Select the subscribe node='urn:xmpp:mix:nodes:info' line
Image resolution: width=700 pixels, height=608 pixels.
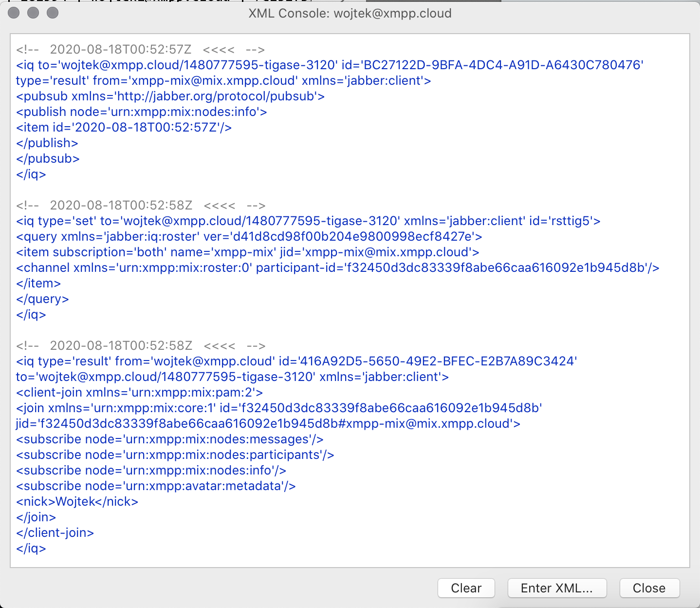pyautogui.click(x=151, y=471)
